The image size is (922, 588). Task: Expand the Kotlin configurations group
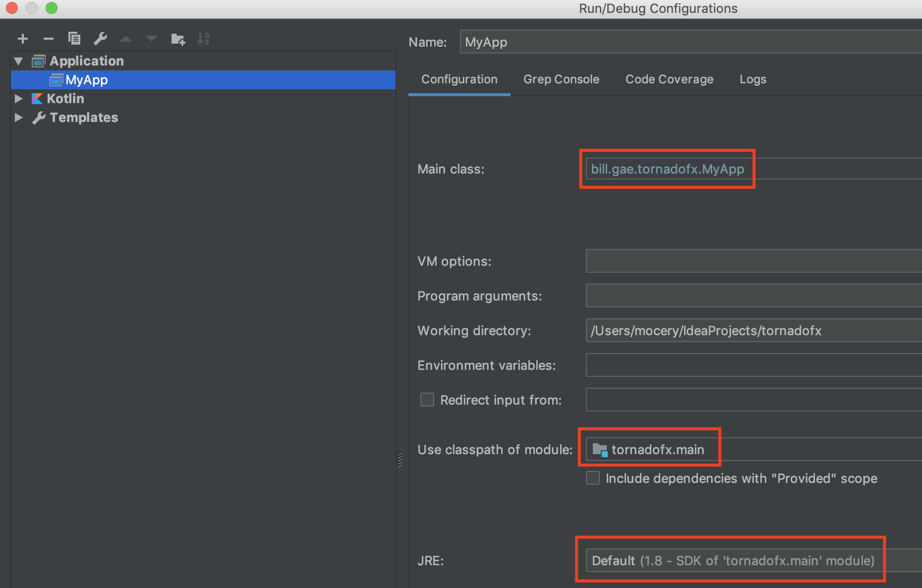click(18, 98)
